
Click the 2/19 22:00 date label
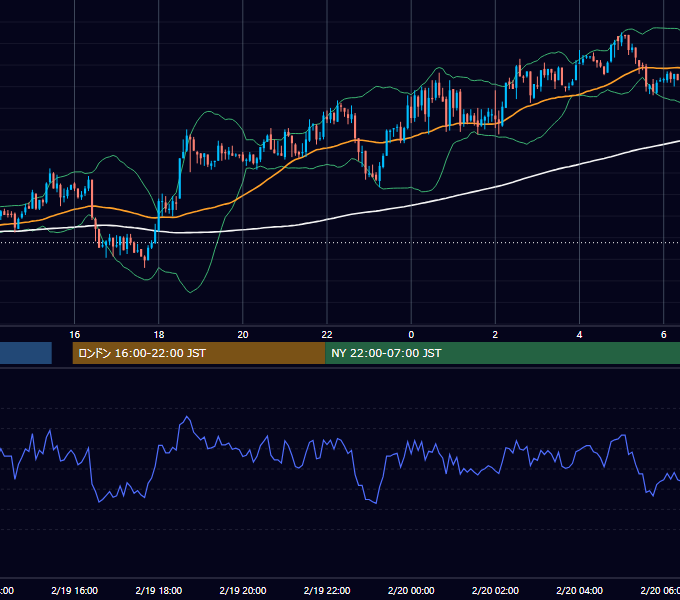[327, 590]
